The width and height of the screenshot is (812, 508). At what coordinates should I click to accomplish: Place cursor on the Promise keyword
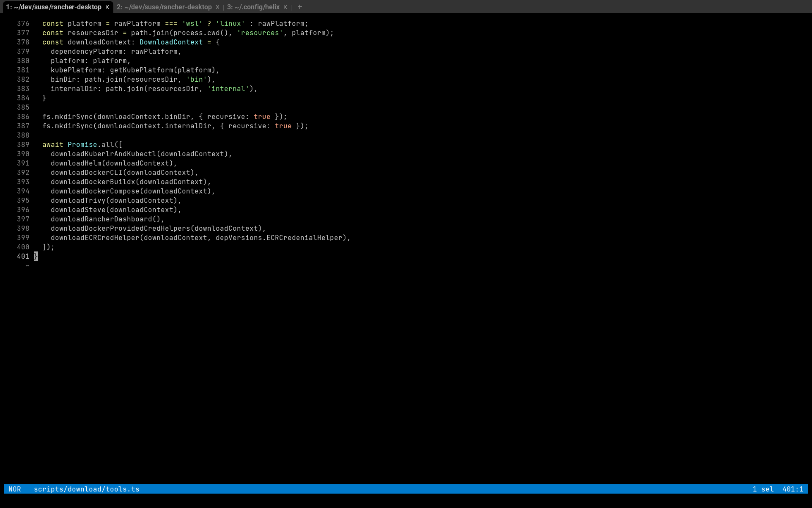point(82,144)
